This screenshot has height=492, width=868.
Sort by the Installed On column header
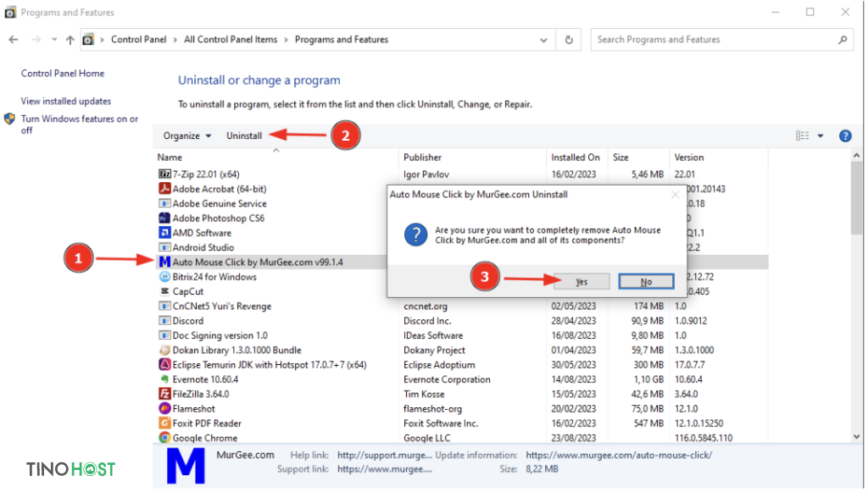(576, 158)
